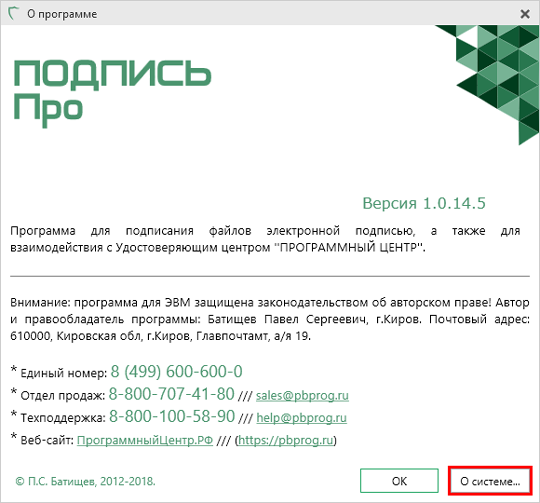This screenshot has width=540, height=503.
Task: Click the unified phone number 8 (499) 600-600-0
Action: [x=176, y=371]
